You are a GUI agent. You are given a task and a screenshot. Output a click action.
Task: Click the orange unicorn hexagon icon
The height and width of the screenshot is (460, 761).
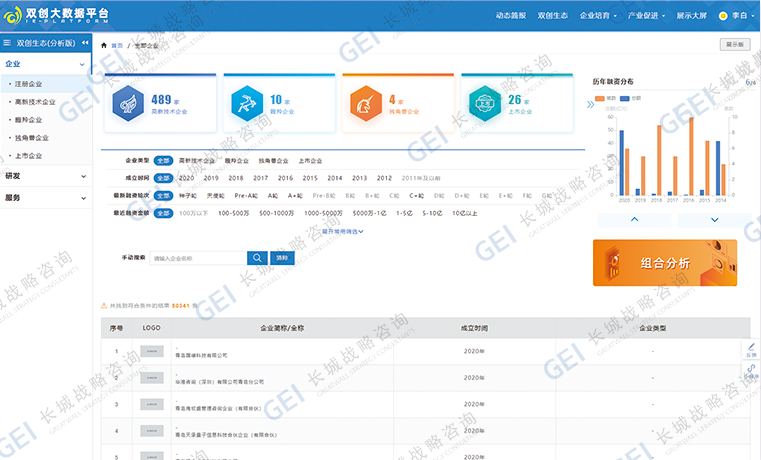click(x=366, y=103)
